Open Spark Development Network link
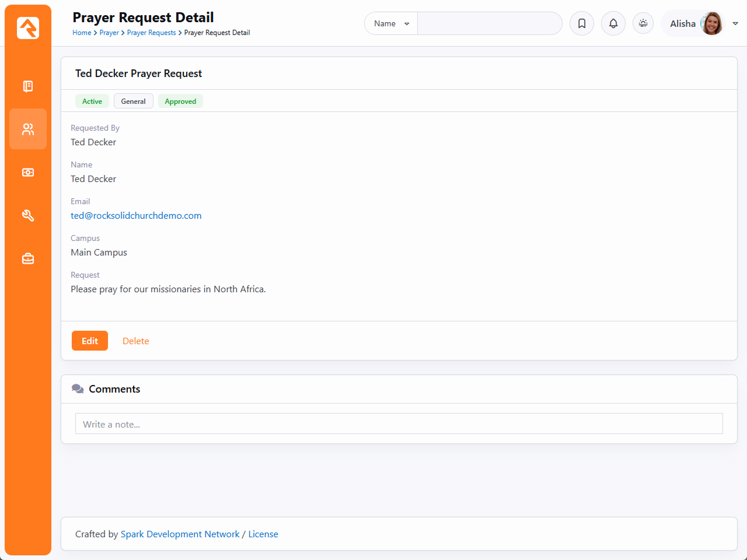Image resolution: width=747 pixels, height=560 pixels. (x=180, y=534)
